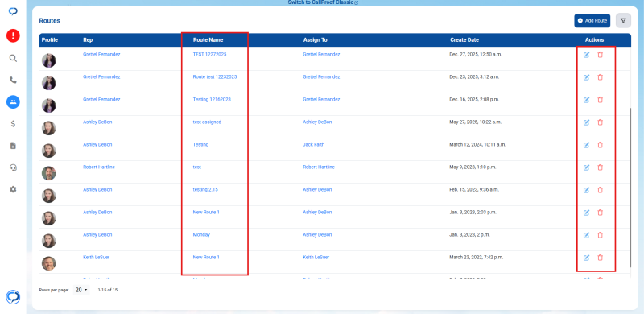Click Keith LeSuer's profile photo
Screen dimensions: 644x314
coord(49,263)
